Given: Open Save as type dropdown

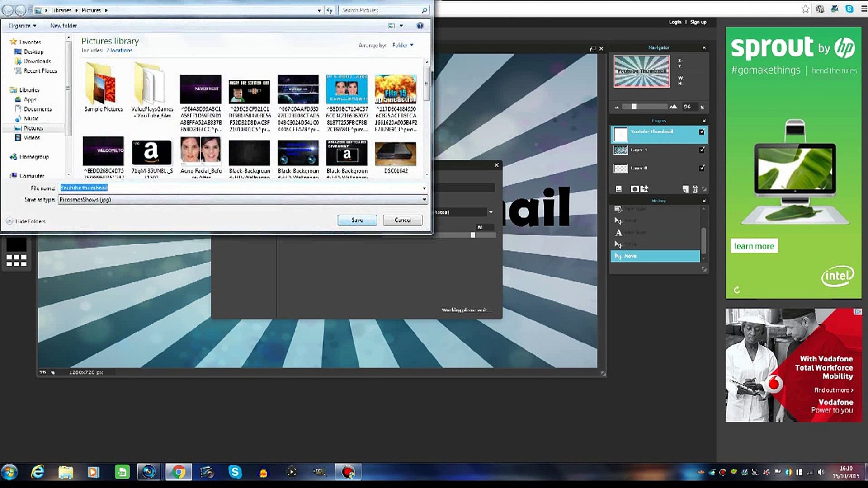Looking at the screenshot, I should click(424, 199).
